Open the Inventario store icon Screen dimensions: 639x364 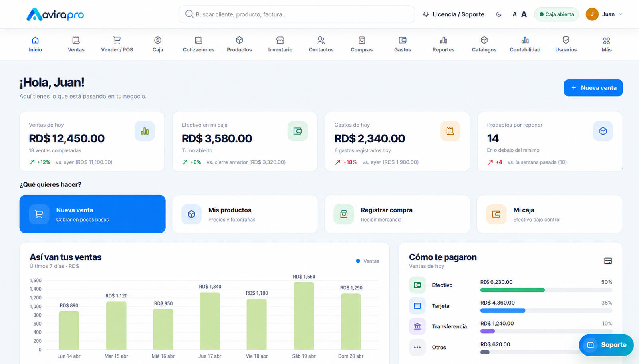pyautogui.click(x=280, y=40)
